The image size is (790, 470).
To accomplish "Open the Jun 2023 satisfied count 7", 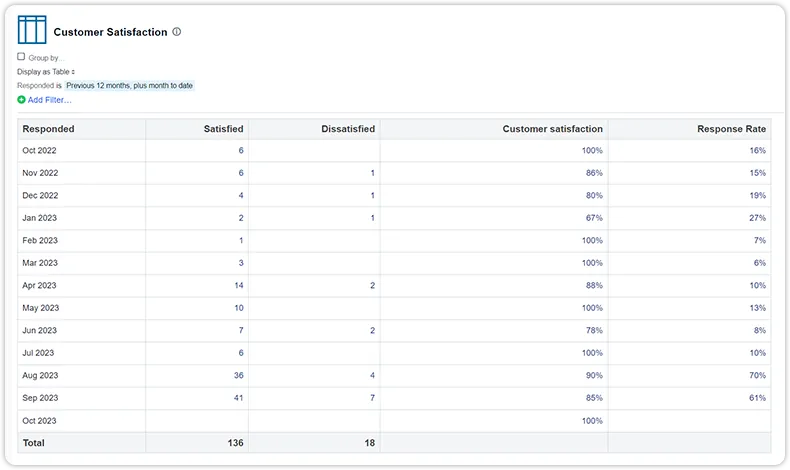I will pos(241,330).
